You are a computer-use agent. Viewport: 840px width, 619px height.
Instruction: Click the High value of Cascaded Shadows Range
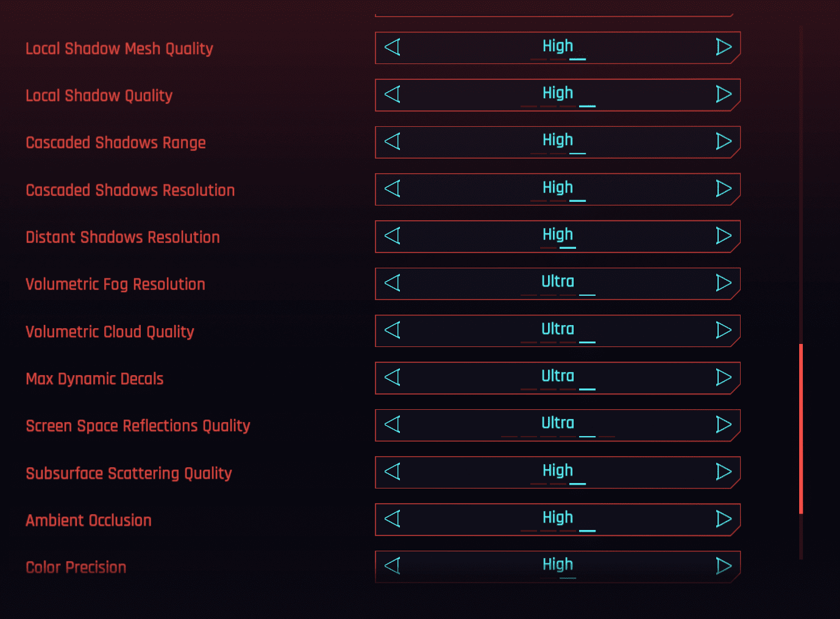point(558,140)
